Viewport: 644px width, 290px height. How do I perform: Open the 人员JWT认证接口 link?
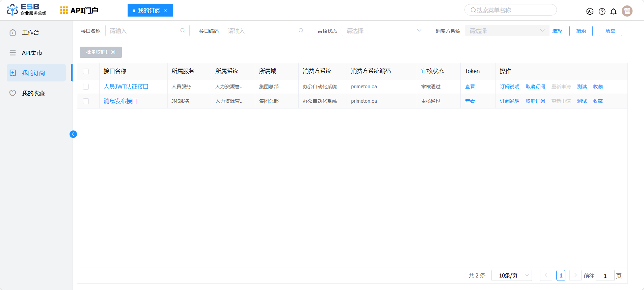[x=126, y=87]
